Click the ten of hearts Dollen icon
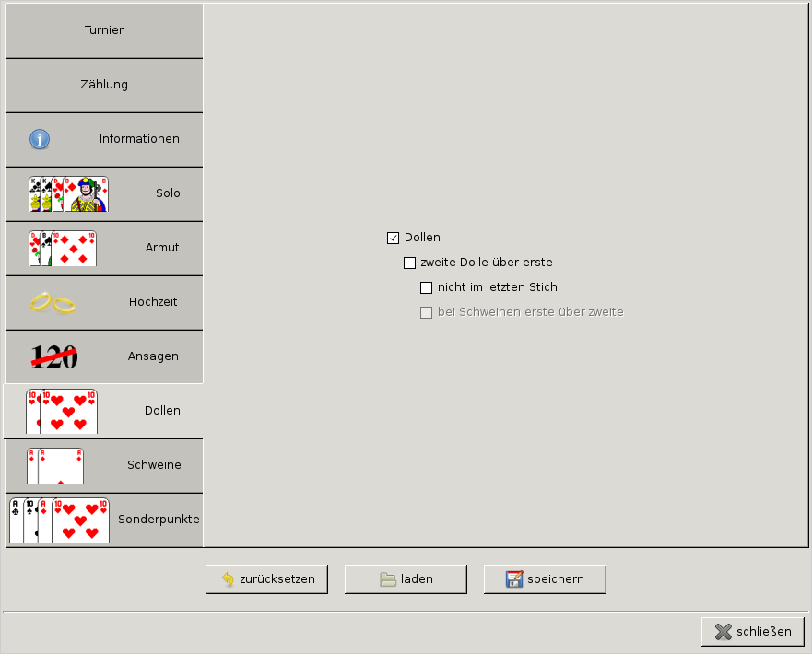 click(x=61, y=411)
